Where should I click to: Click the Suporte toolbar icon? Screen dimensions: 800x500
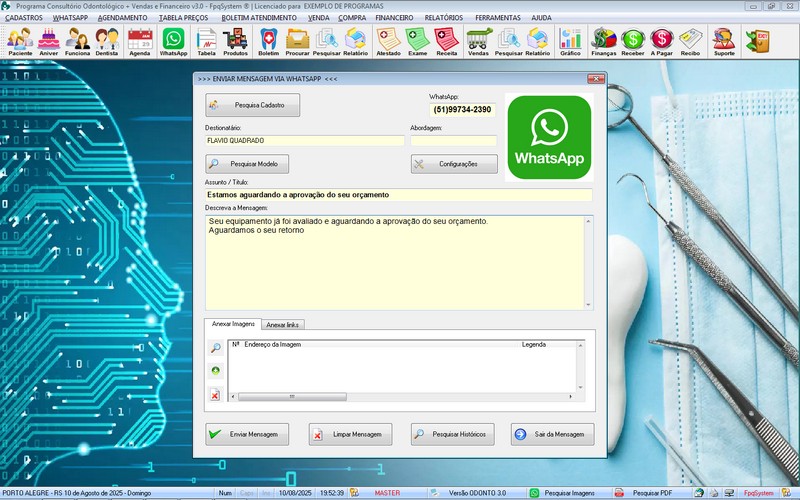point(723,40)
